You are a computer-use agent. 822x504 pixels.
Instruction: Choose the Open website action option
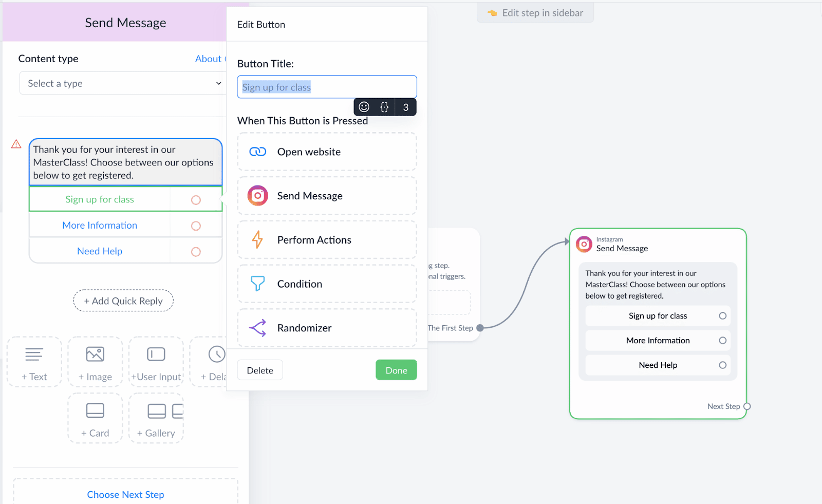pos(327,152)
